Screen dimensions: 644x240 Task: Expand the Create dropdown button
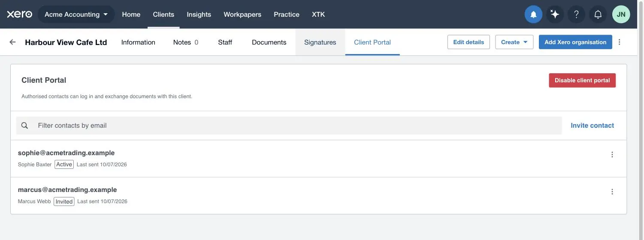[514, 42]
